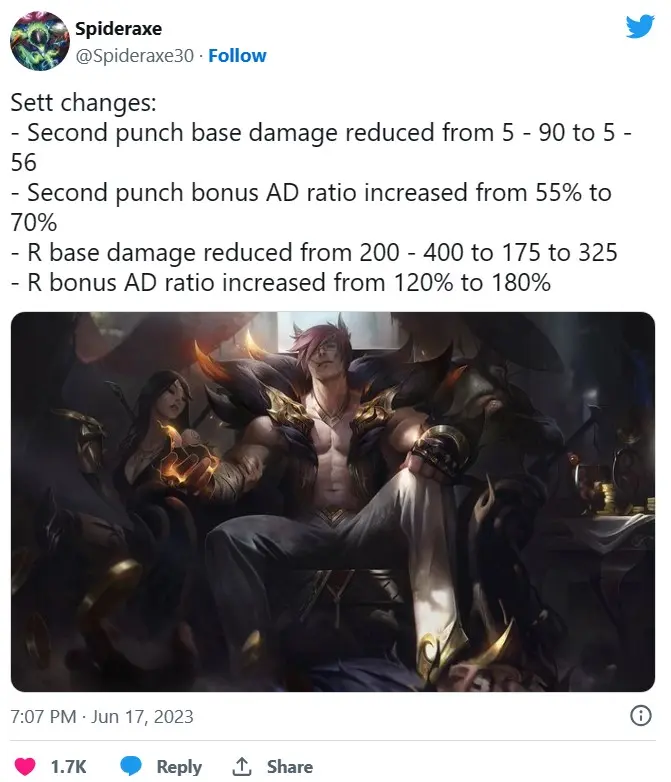This screenshot has width=671, height=782.
Task: Open the Spideraxe display name link
Action: click(x=118, y=28)
